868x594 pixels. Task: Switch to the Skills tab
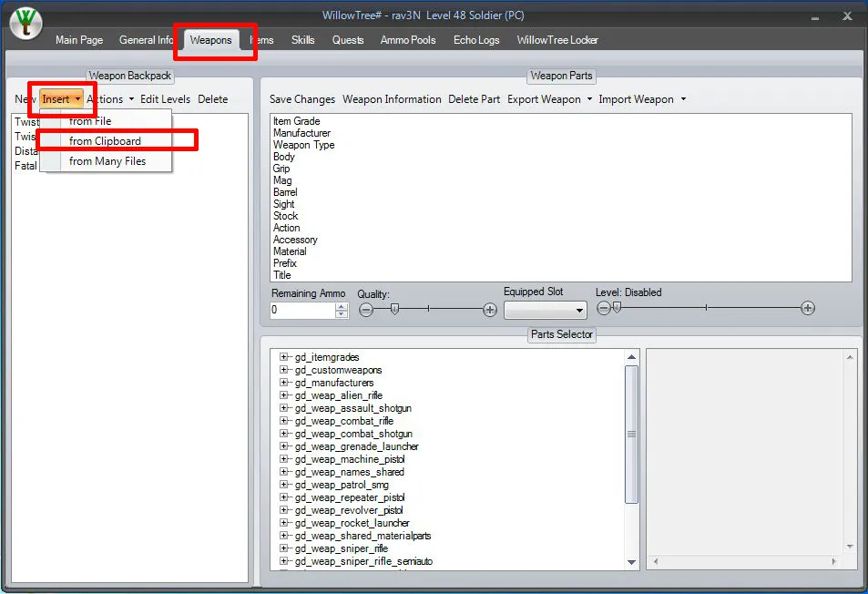pyautogui.click(x=302, y=40)
